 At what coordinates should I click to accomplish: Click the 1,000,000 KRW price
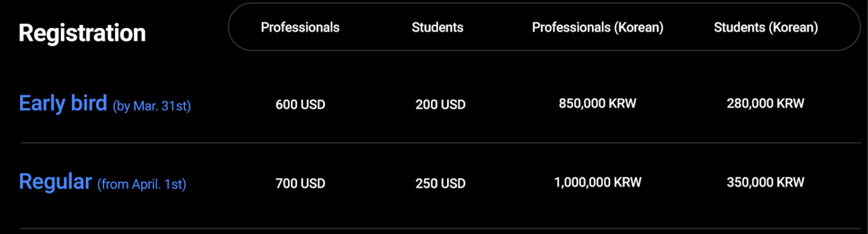pos(598,182)
